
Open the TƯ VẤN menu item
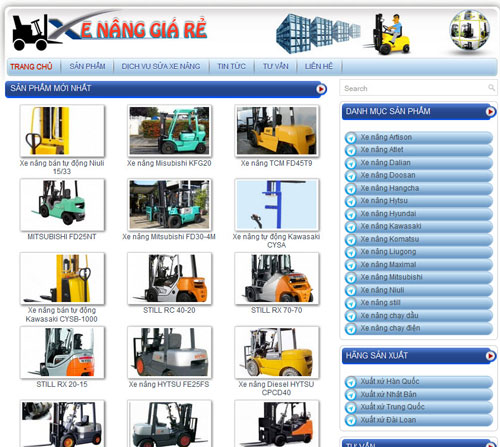(275, 66)
